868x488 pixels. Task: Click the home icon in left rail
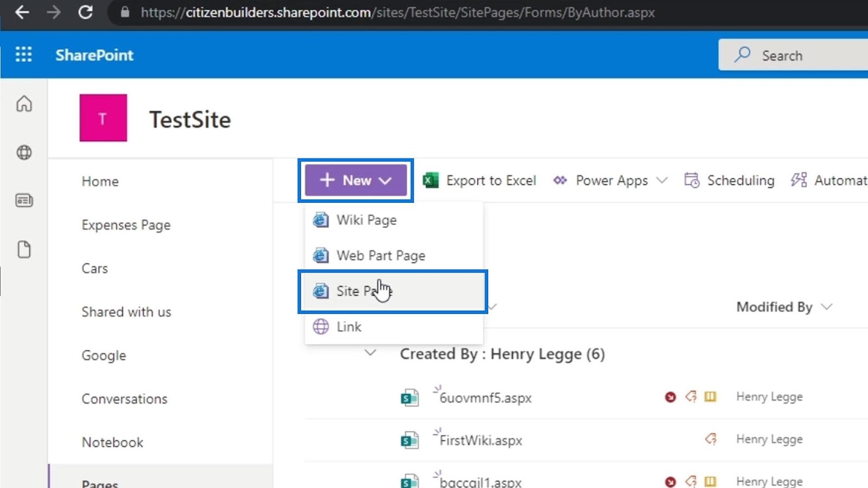(24, 104)
